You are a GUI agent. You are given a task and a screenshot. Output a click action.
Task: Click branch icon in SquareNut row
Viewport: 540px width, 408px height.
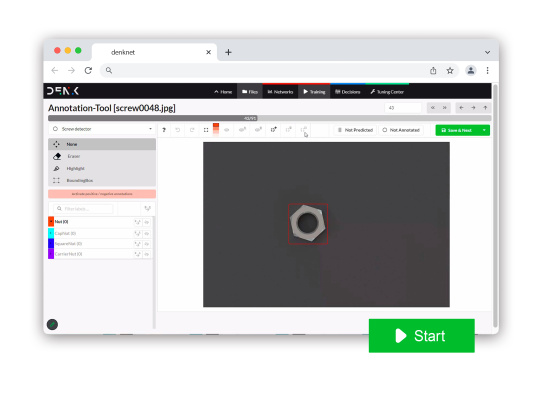coord(137,244)
